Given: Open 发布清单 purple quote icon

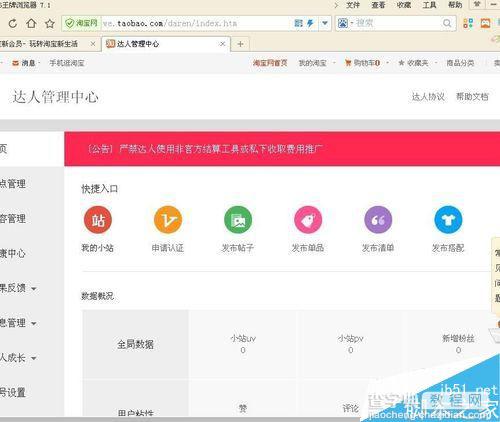Looking at the screenshot, I should pyautogui.click(x=378, y=220).
